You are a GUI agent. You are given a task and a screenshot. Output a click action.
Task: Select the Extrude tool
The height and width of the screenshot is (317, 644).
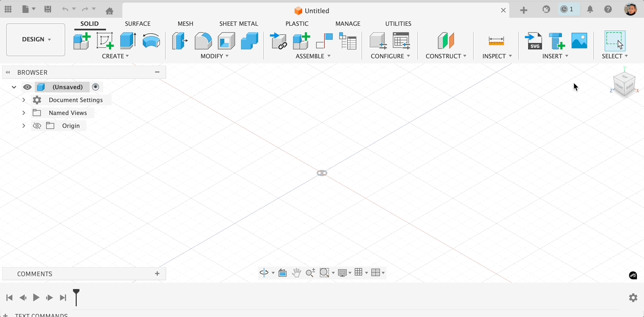[128, 41]
